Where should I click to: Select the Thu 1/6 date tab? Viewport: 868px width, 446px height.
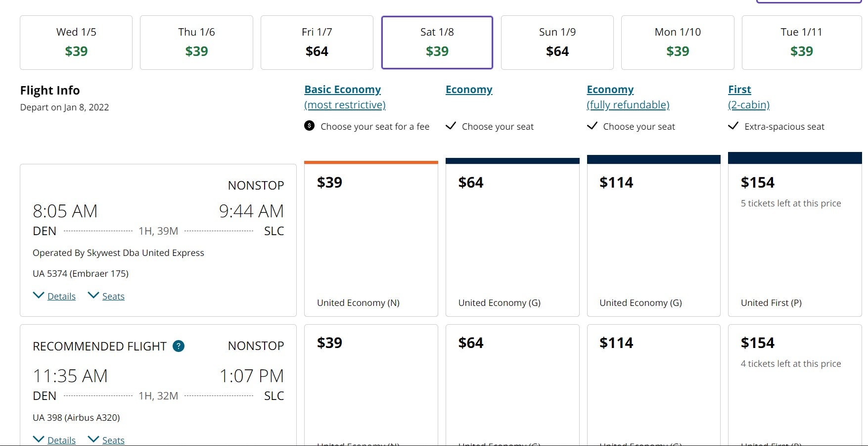pos(196,43)
